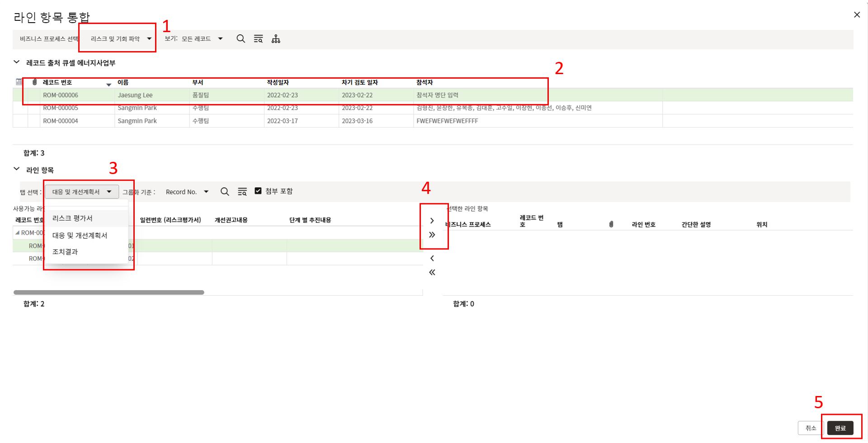Screen dimensions: 868x443
Task: Click the 완료 button
Action: click(840, 428)
